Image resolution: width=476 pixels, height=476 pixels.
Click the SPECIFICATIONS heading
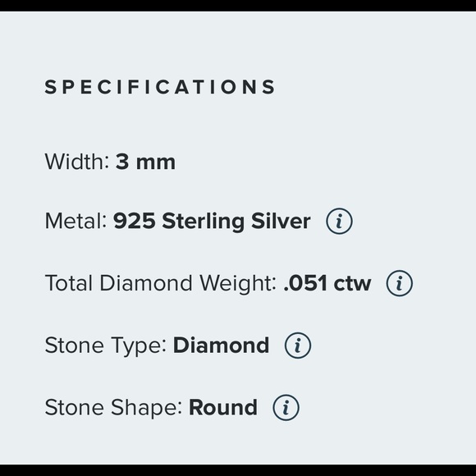160,87
